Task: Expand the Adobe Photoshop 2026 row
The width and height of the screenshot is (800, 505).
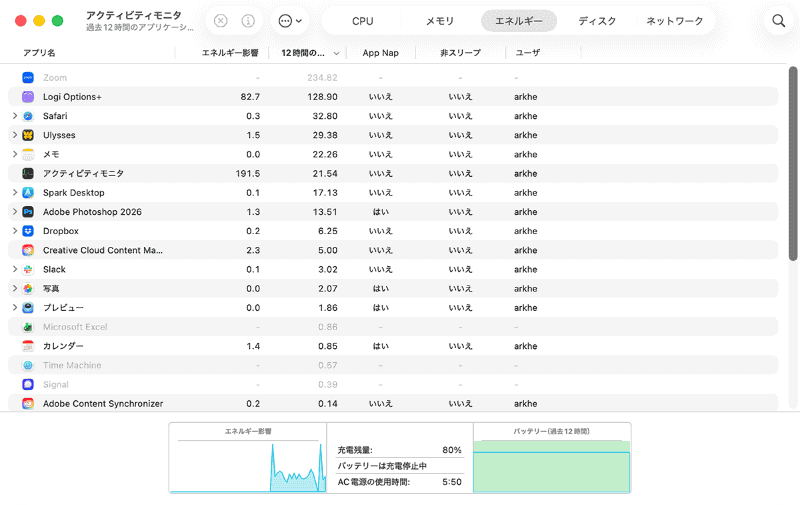Action: (15, 212)
